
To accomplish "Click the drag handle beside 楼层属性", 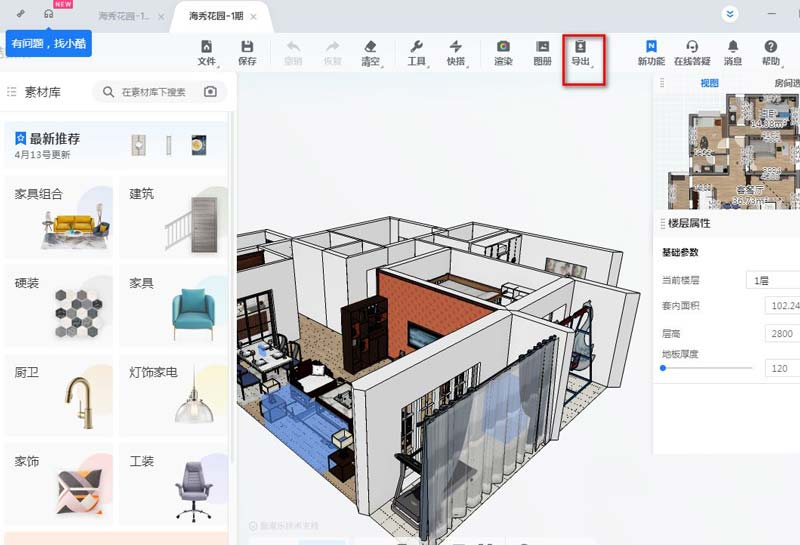I will click(x=662, y=224).
